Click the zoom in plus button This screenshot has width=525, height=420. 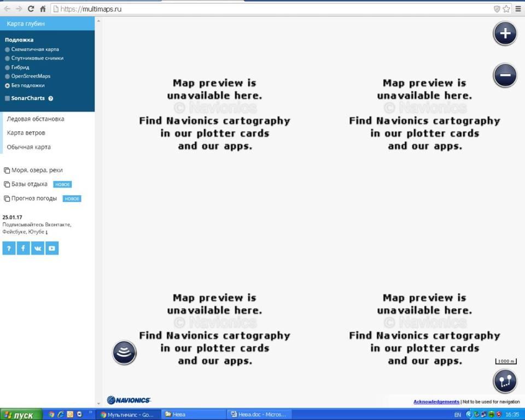(x=505, y=33)
